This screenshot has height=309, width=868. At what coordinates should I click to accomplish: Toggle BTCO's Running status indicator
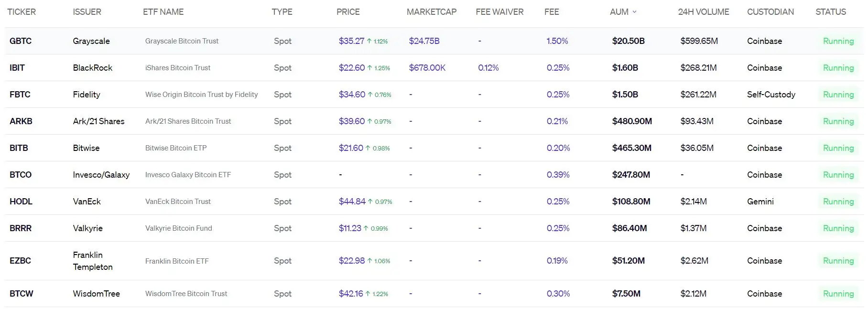click(838, 174)
